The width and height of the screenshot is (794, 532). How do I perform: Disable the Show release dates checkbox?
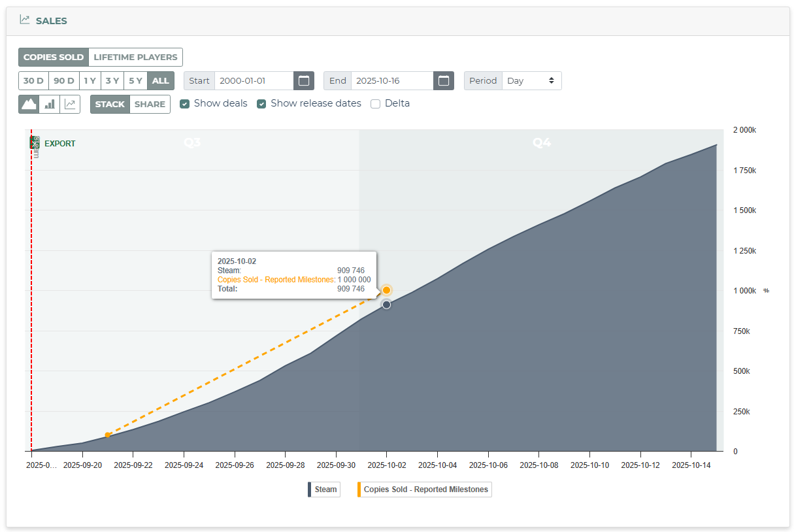click(x=261, y=103)
